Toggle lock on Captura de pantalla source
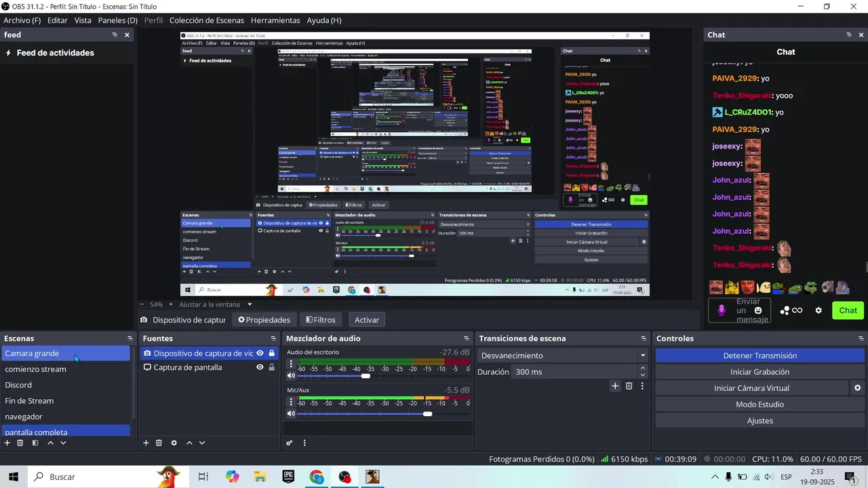868x488 pixels. (272, 367)
